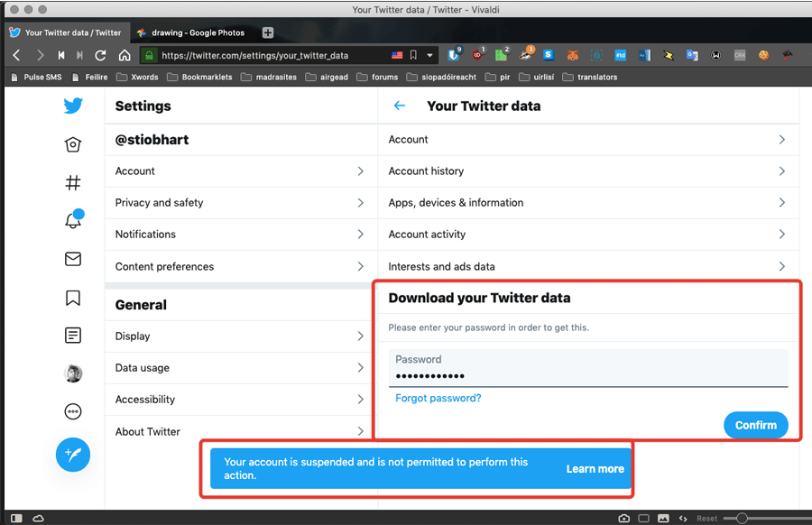
Task: Open the Pulse SMS bookmark
Action: (x=36, y=78)
